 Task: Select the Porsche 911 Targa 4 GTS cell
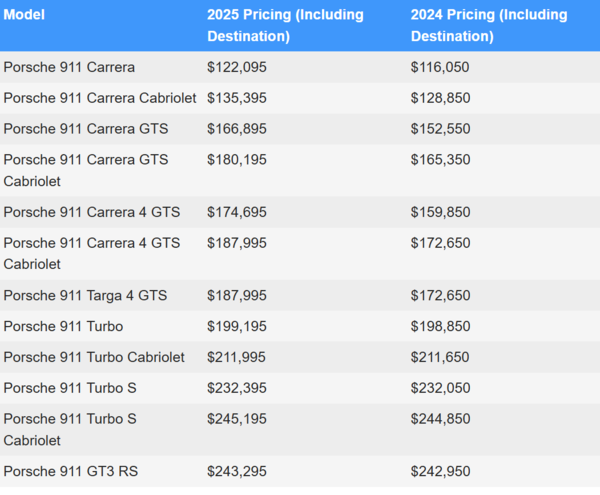(x=85, y=295)
